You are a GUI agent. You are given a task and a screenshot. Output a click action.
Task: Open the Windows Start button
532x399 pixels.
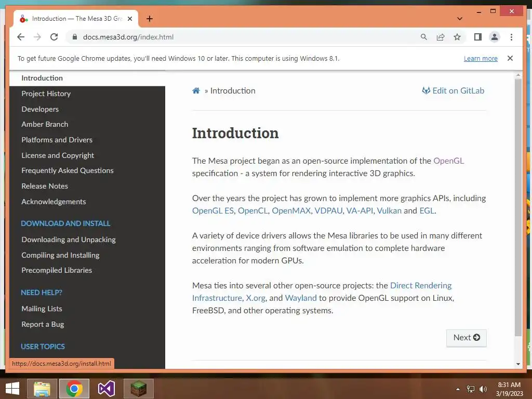click(x=12, y=389)
